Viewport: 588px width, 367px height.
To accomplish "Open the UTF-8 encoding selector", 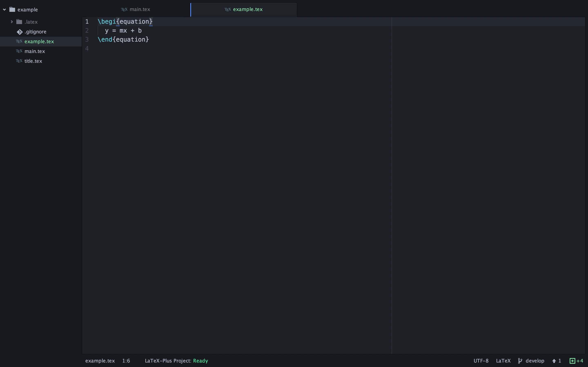I will click(x=481, y=361).
